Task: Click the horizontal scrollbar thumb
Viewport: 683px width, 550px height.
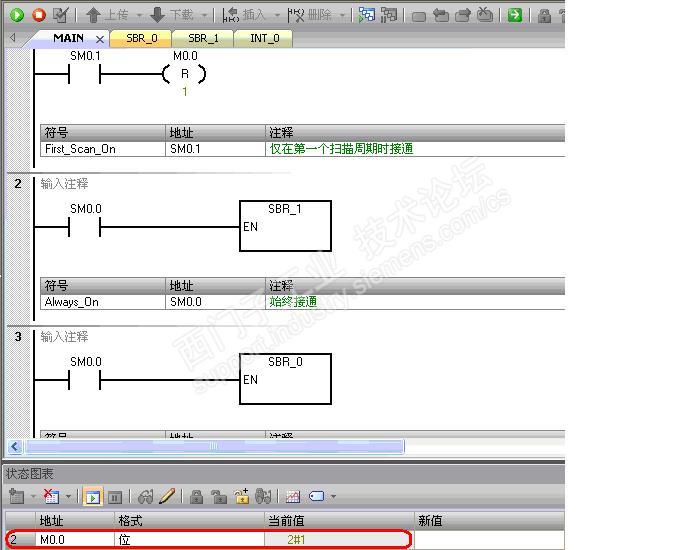Action: tap(214, 446)
